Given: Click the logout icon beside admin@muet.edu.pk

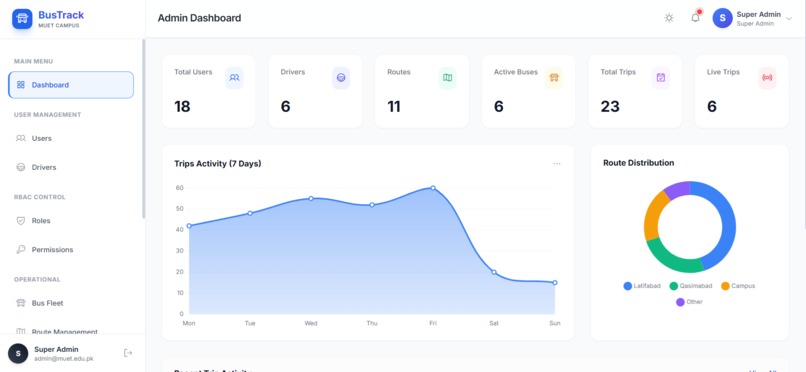Looking at the screenshot, I should coord(128,353).
